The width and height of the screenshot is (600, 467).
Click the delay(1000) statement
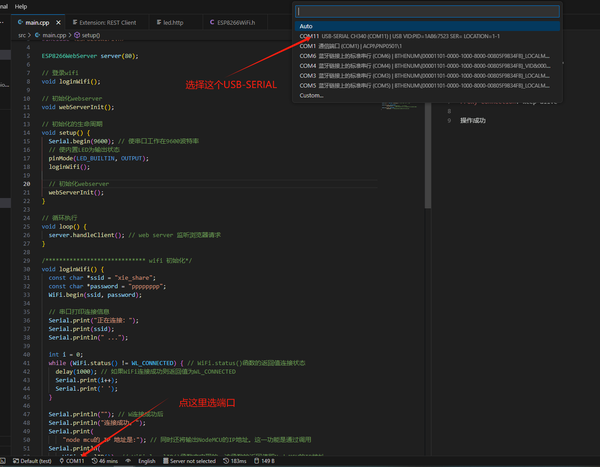coord(76,372)
